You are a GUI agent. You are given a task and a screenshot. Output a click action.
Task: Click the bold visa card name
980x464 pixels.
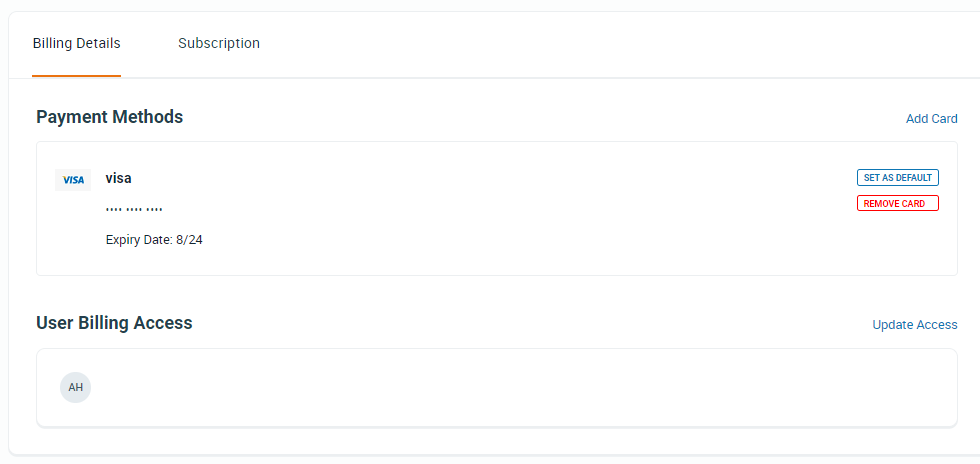[118, 178]
